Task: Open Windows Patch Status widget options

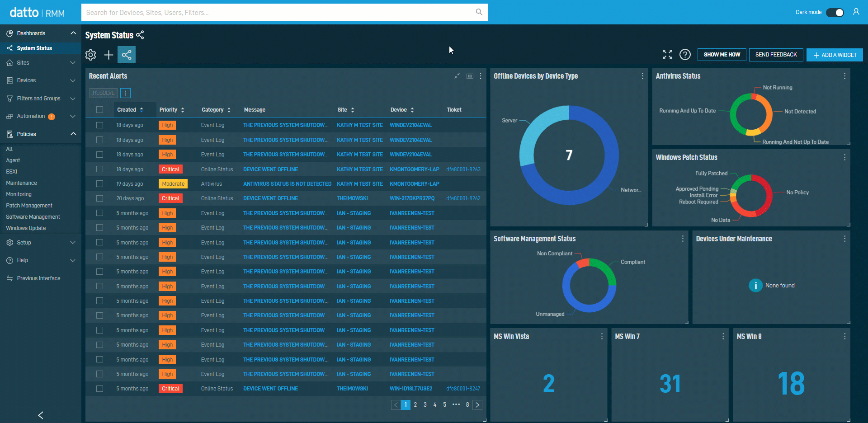Action: 844,157
